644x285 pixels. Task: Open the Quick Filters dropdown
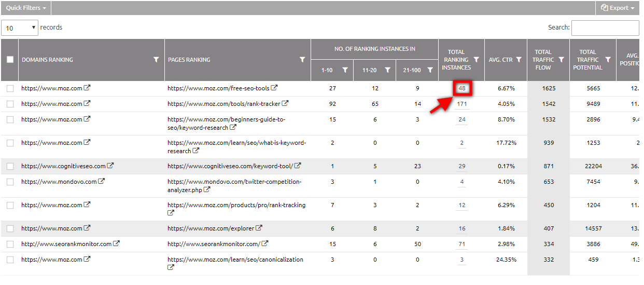26,8
